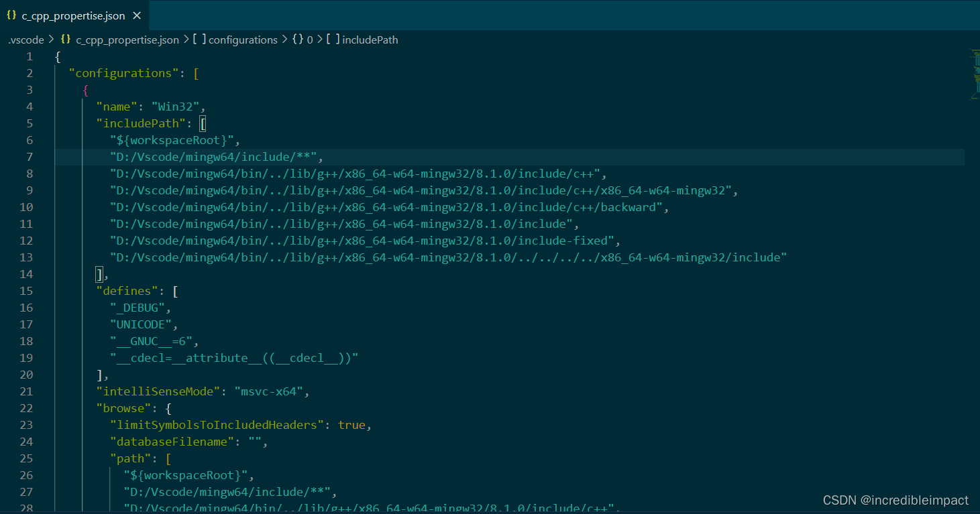The height and width of the screenshot is (514, 980).
Task: Select line number 25 in the gutter
Action: [x=26, y=458]
